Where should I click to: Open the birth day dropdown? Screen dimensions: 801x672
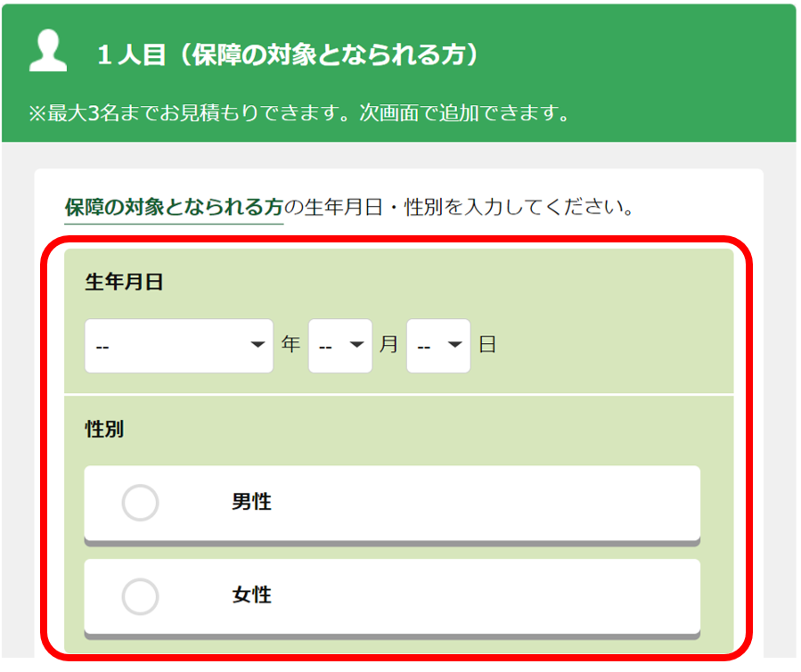click(437, 346)
